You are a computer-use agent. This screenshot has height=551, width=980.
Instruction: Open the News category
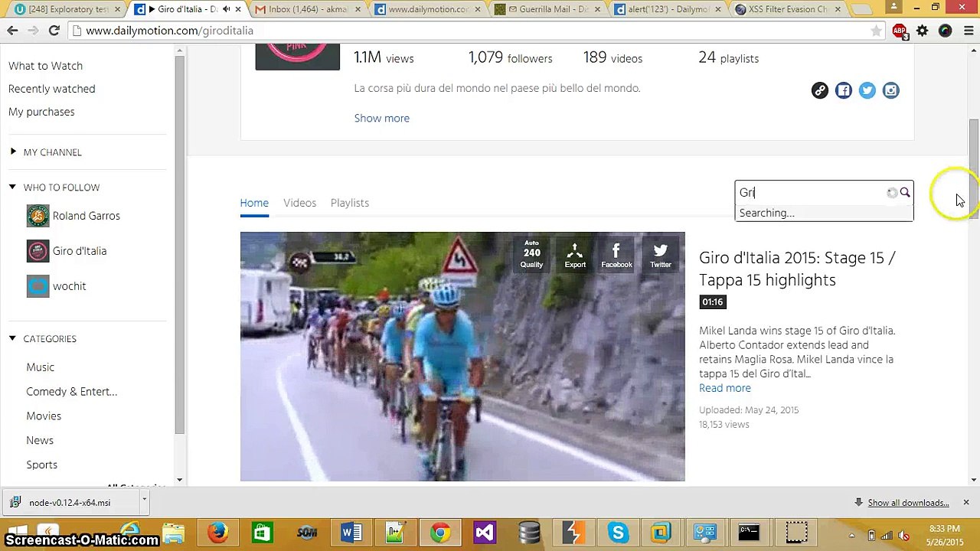tap(40, 441)
